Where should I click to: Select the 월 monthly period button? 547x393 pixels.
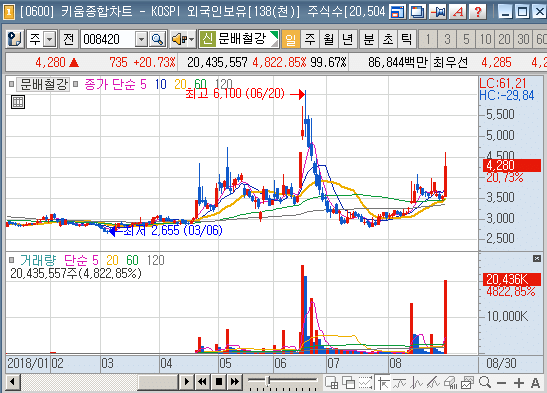[x=329, y=39]
